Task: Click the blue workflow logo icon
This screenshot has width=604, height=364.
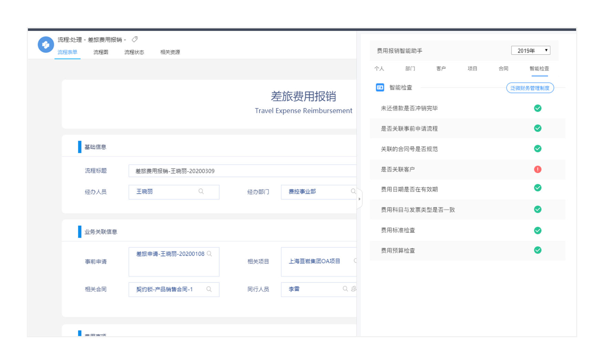Action: point(45,45)
